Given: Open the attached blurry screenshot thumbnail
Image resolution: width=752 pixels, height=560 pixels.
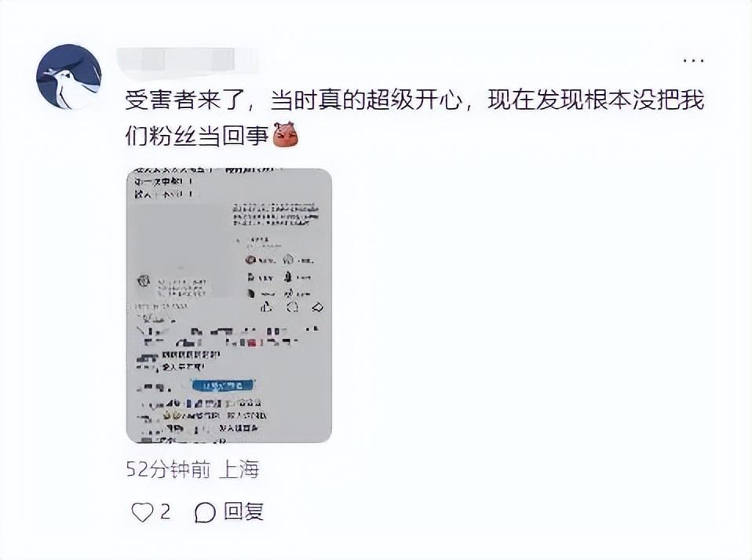Looking at the screenshot, I should pos(228,306).
